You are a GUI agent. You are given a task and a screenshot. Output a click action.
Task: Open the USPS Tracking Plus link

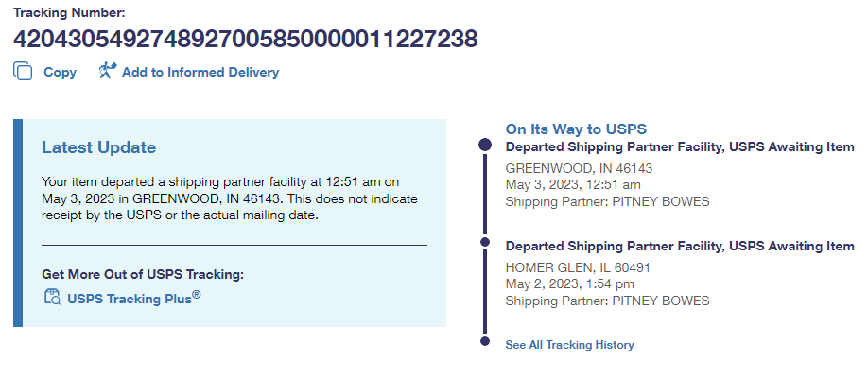(134, 300)
